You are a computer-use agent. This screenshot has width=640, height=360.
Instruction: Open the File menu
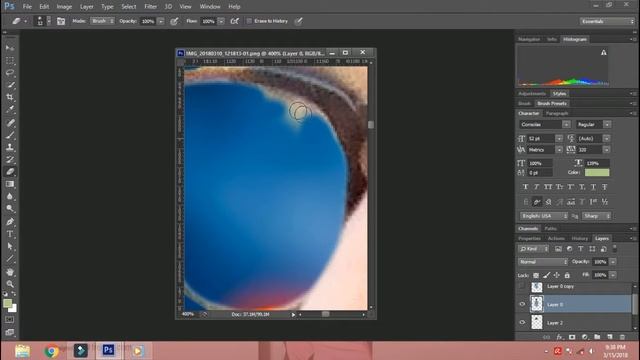27,7
